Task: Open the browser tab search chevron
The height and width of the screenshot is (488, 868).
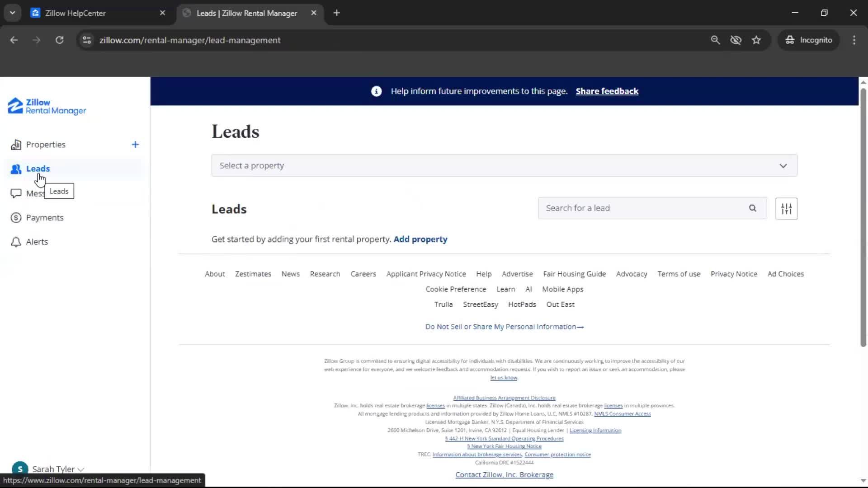Action: pos(12,13)
